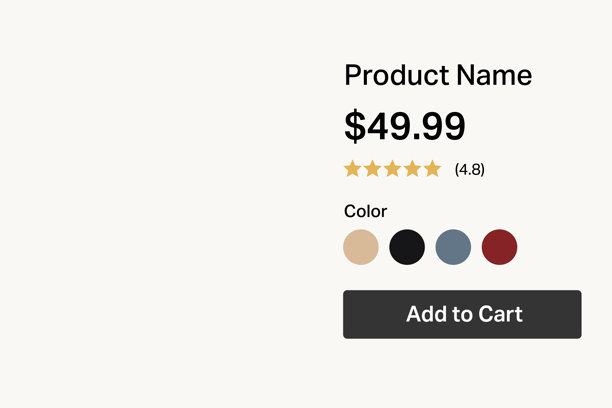
Task: Select the third star in the rating
Action: pyautogui.click(x=392, y=169)
